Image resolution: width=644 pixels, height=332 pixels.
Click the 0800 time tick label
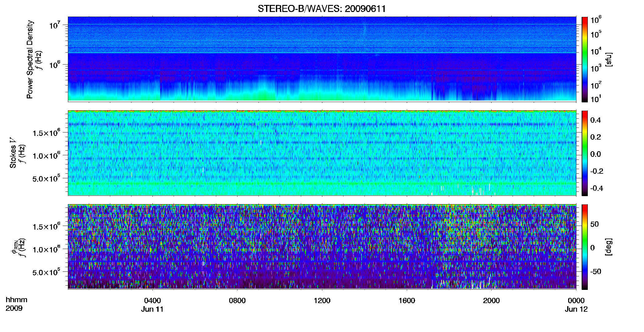(x=237, y=300)
